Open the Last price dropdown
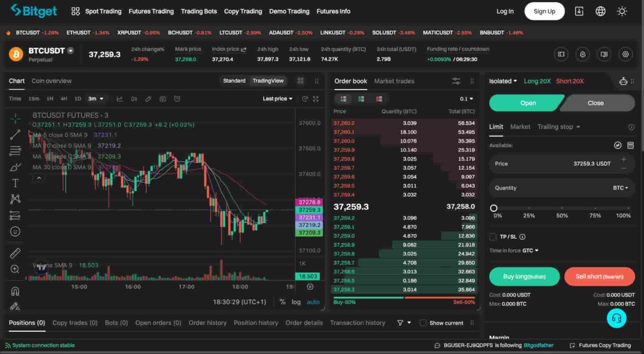 click(277, 99)
